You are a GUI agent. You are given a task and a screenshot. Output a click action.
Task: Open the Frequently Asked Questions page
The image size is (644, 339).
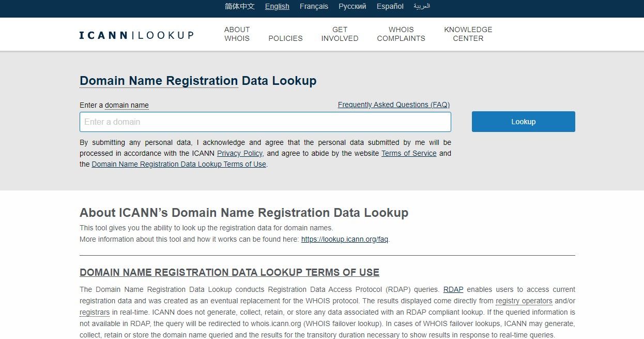(393, 105)
